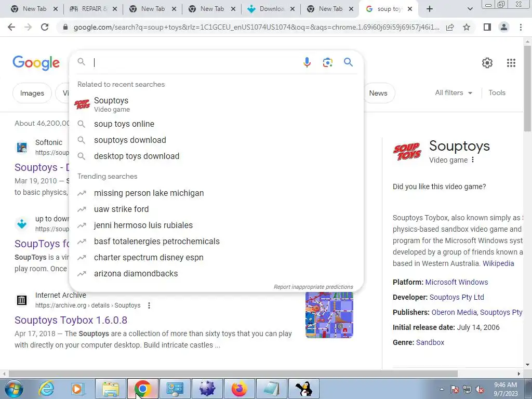Start a voice search with the microphone icon
This screenshot has height=399, width=532.
point(307,62)
